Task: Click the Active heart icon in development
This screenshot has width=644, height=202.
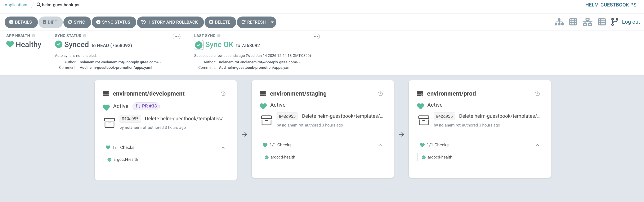Action: click(106, 107)
